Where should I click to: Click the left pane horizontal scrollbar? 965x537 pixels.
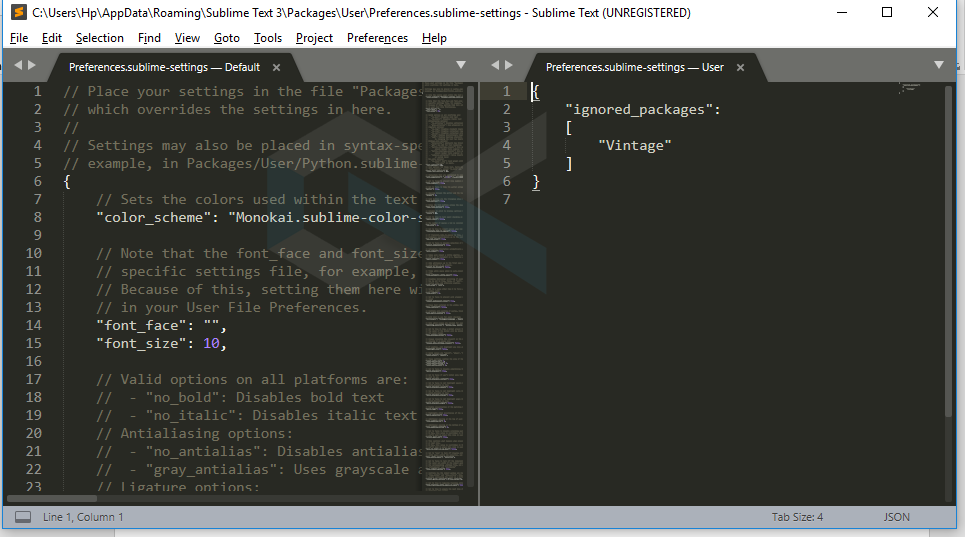[232, 497]
